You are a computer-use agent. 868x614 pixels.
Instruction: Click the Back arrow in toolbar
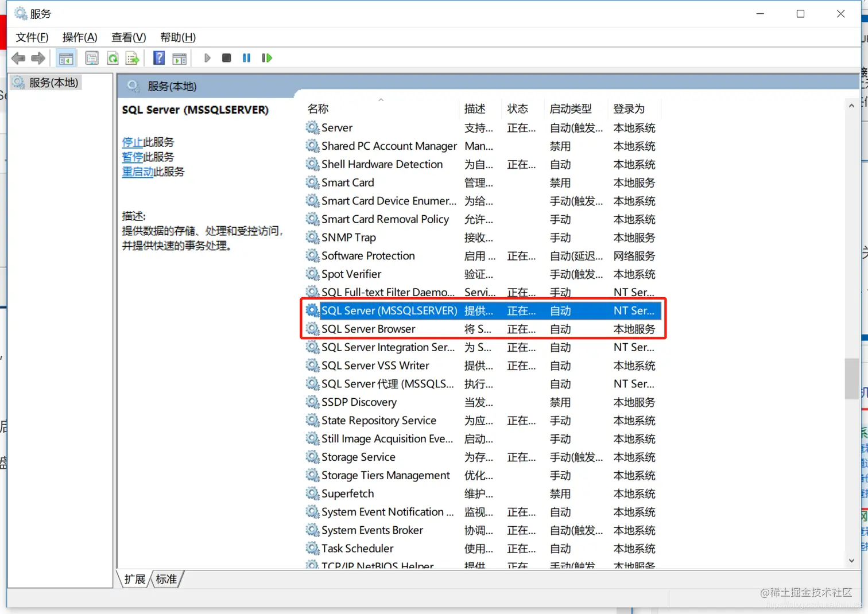pos(18,58)
